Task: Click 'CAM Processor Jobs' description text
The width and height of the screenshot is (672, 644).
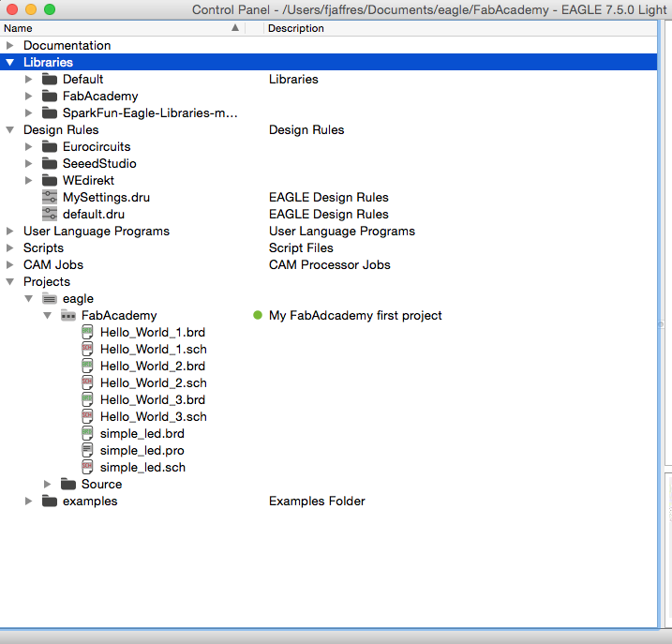Action: pyautogui.click(x=330, y=265)
